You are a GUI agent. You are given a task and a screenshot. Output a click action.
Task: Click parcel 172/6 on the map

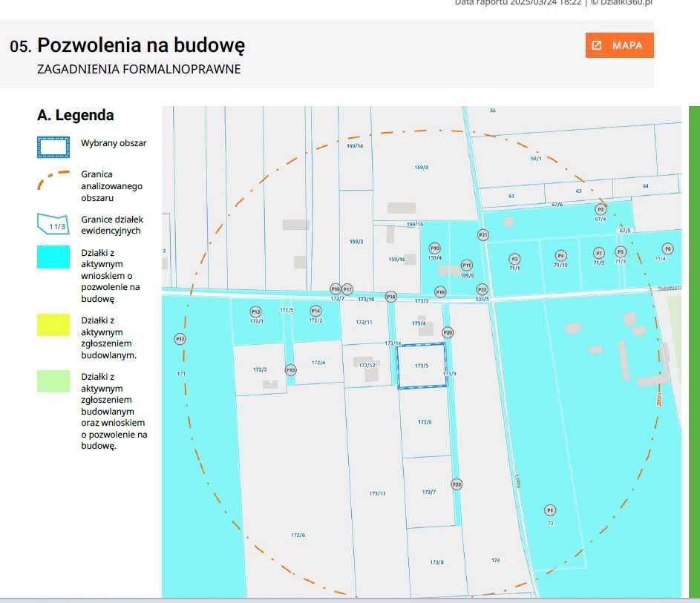298,534
